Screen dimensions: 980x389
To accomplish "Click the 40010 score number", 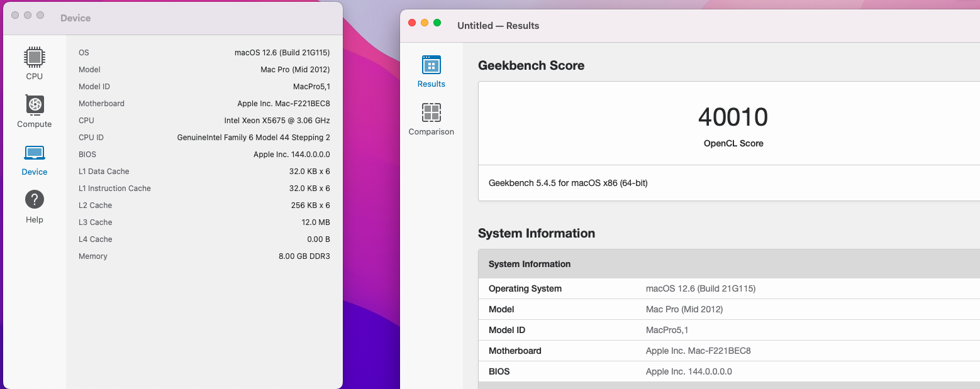I will tap(733, 117).
